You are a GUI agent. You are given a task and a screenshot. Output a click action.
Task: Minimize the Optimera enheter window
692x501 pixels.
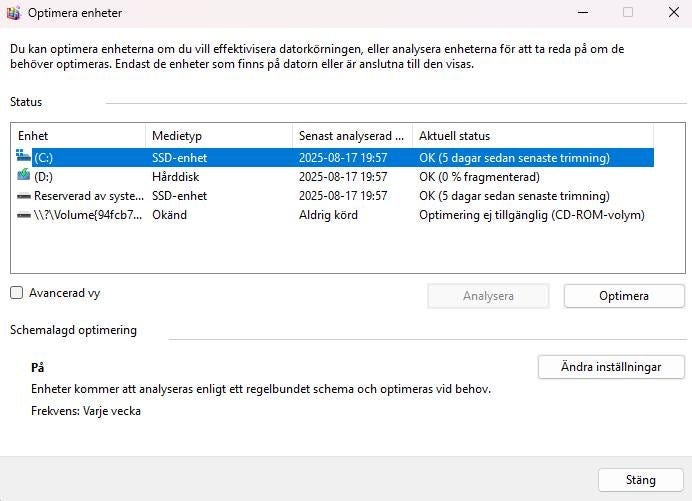(584, 13)
